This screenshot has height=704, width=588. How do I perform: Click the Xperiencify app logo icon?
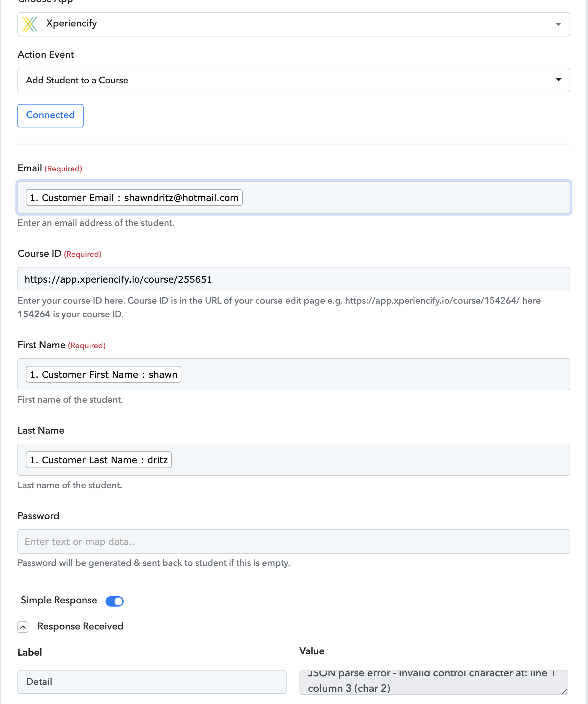[30, 24]
